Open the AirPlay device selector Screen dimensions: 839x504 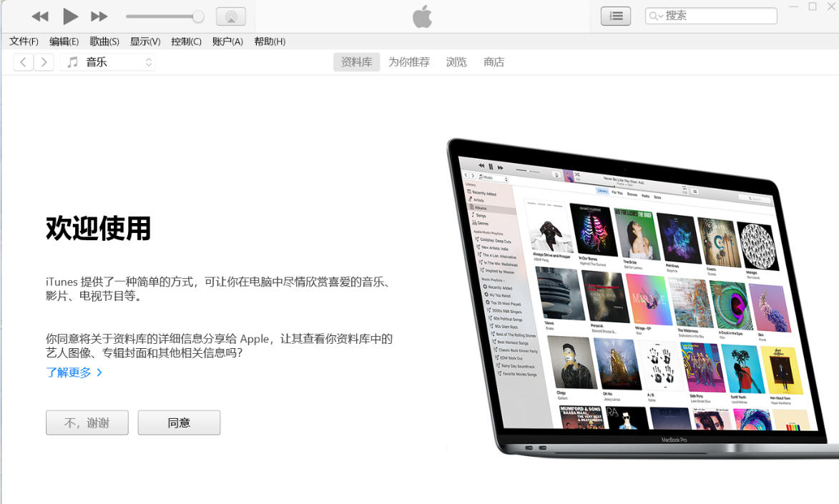(230, 16)
